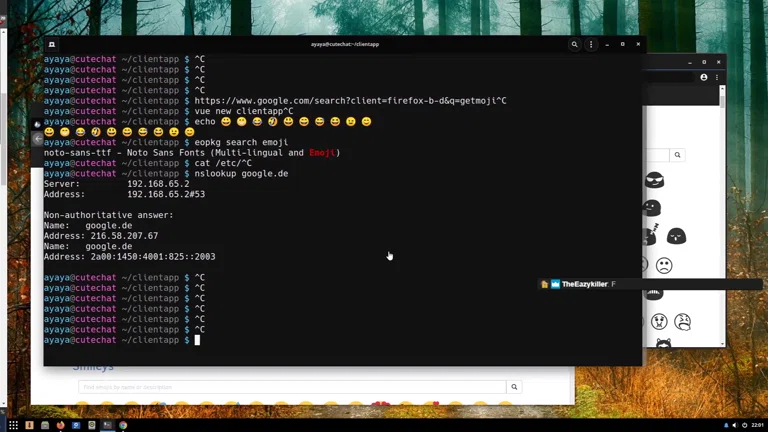Click the new tab icon in terminal titlebar

(x=52, y=44)
